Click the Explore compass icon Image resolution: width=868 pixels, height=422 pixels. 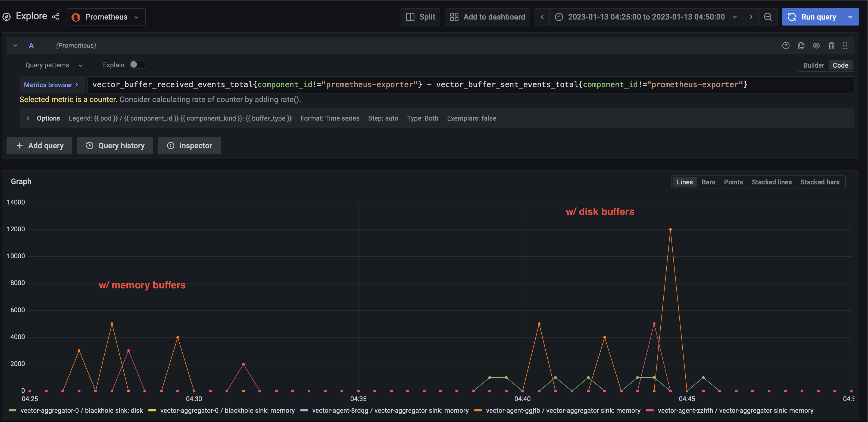tap(7, 16)
